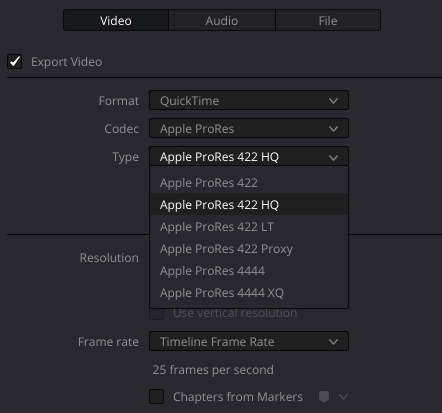
Task: Open the Frame rate dropdown
Action: pyautogui.click(x=249, y=341)
